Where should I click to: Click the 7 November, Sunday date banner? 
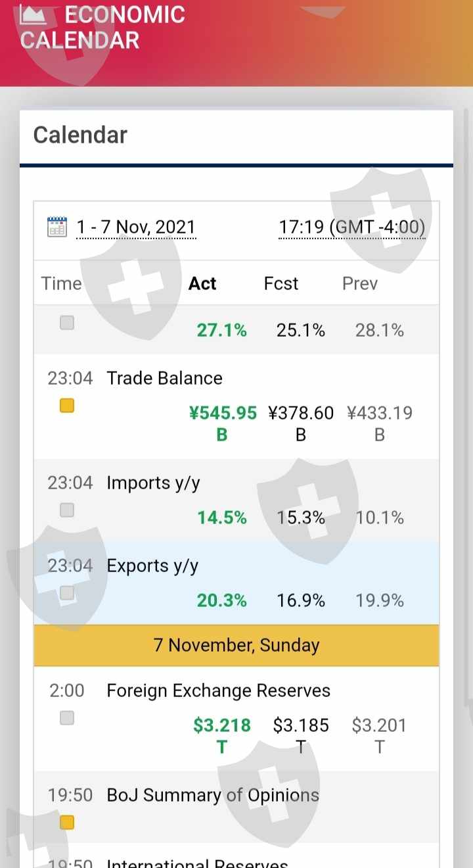click(x=236, y=645)
